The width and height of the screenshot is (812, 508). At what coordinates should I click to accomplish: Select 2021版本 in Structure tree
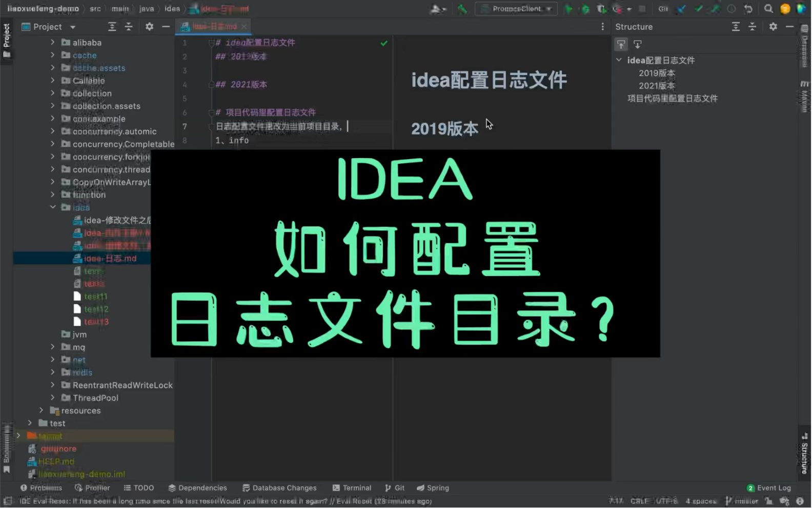coord(657,86)
